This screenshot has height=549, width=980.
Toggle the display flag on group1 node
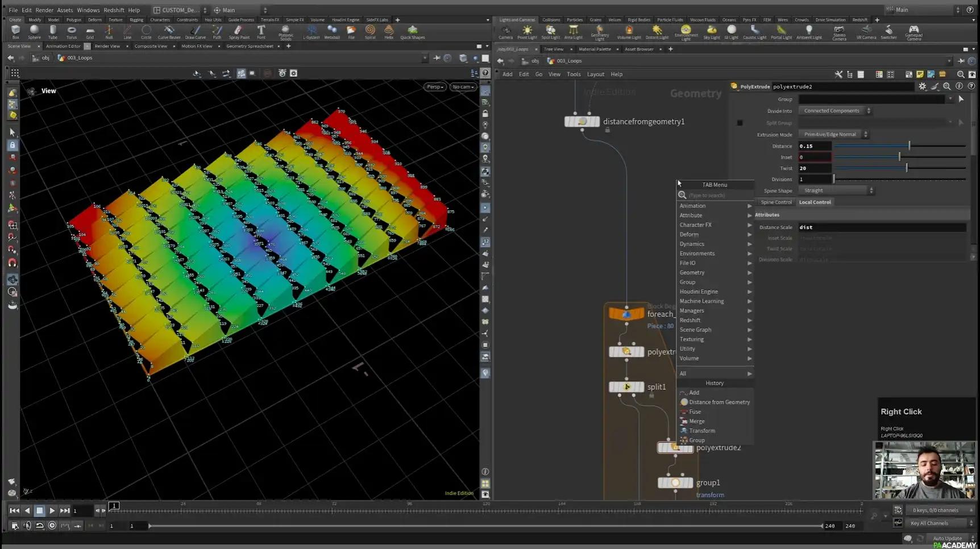click(690, 482)
